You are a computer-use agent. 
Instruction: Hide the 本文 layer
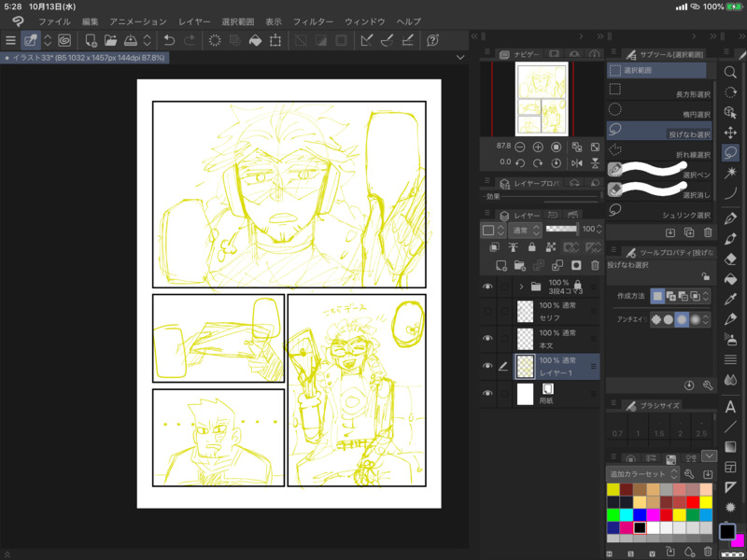tap(487, 339)
